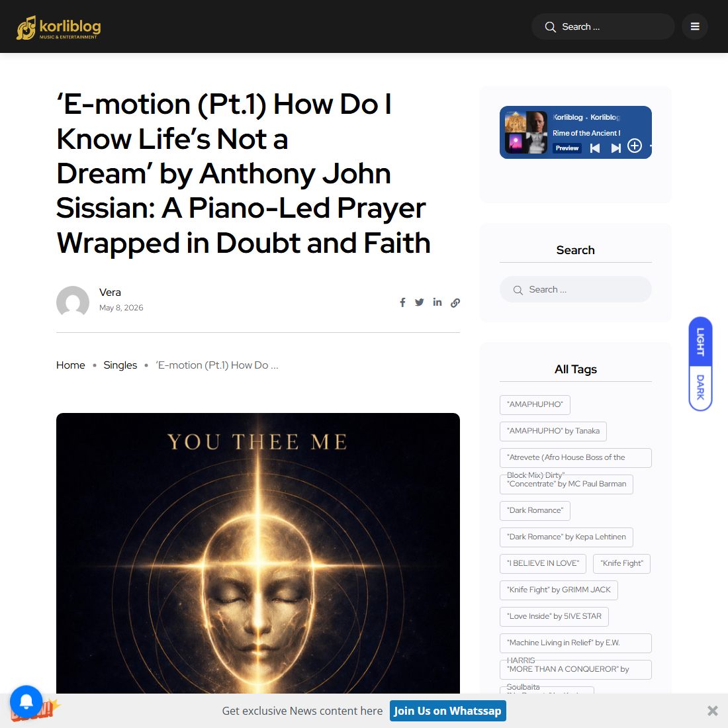The height and width of the screenshot is (728, 728).
Task: Open the "Knife Fight" tag
Action: (621, 564)
